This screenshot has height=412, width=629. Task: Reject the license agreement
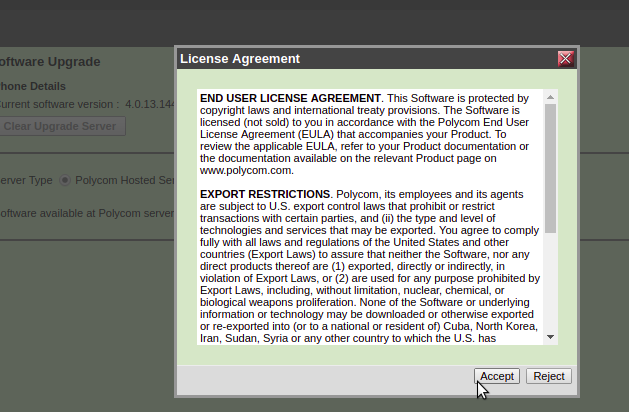click(549, 376)
